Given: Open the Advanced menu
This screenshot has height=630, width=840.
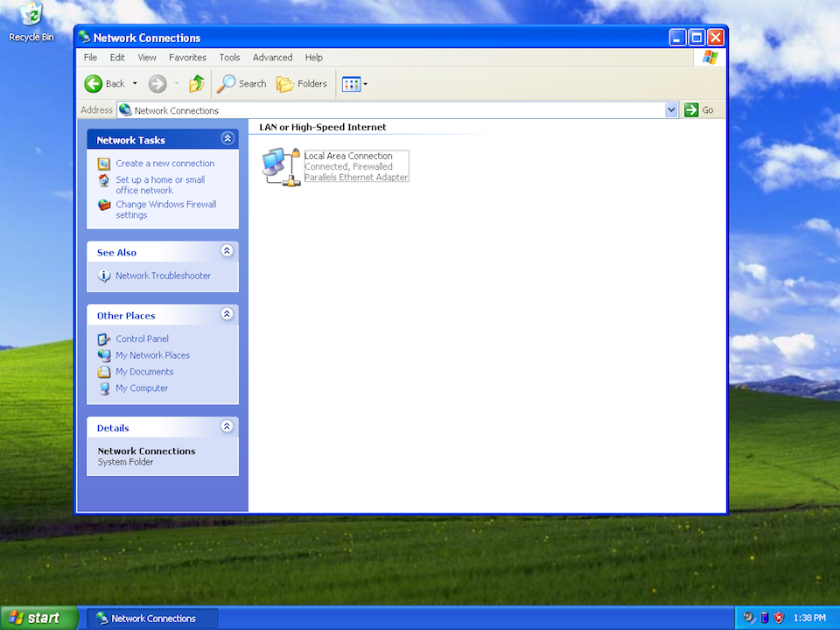Looking at the screenshot, I should coord(272,58).
